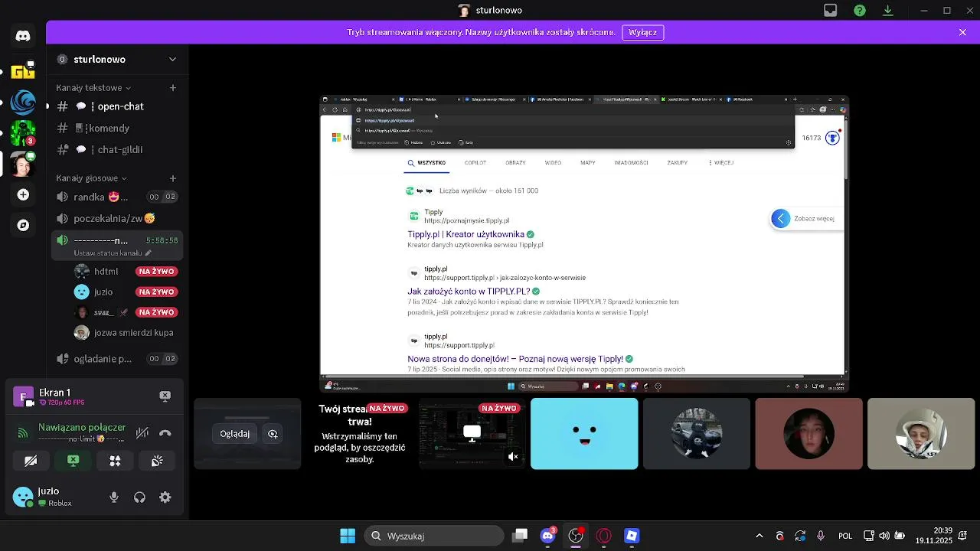Viewport: 980px width, 551px height.
Task: Select hdtml in voice channel
Action: (128, 272)
